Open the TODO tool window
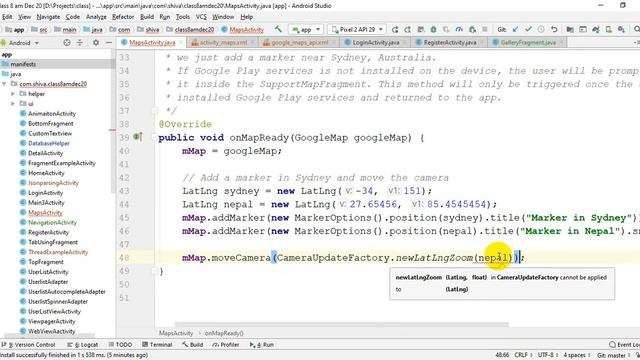Viewport: 640px width, 360px height. (120, 344)
